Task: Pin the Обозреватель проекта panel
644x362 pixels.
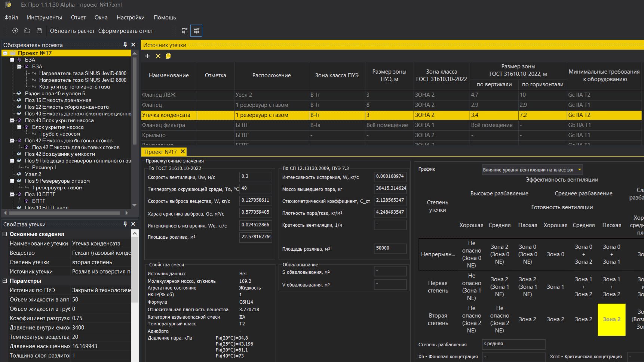Action: (125, 45)
